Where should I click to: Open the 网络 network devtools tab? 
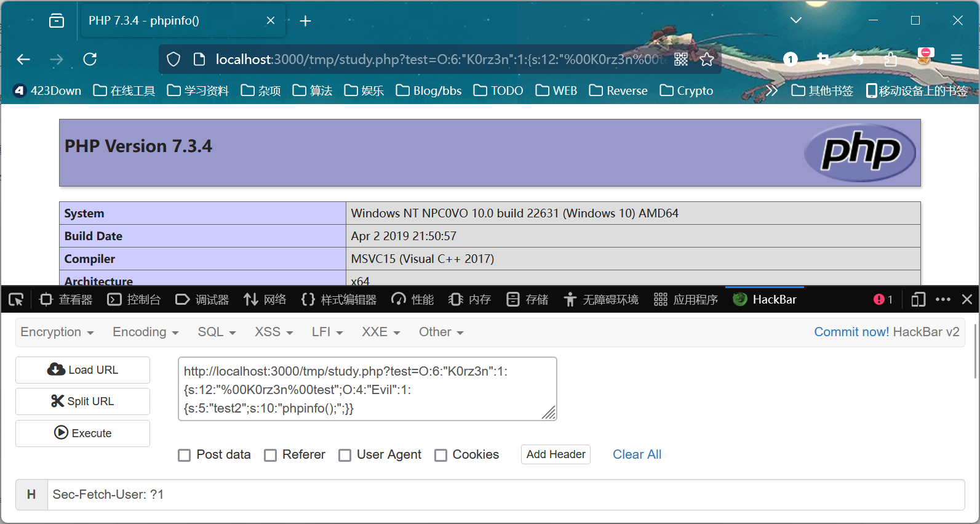pos(265,300)
